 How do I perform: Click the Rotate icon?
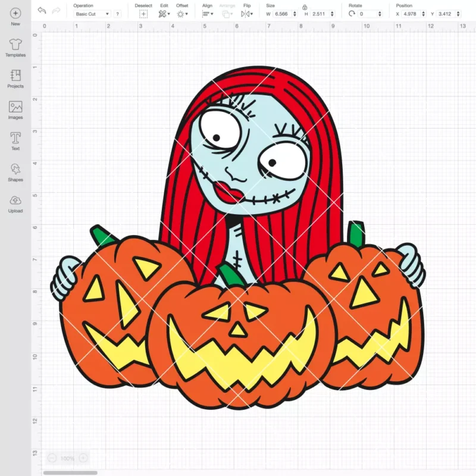[x=352, y=14]
